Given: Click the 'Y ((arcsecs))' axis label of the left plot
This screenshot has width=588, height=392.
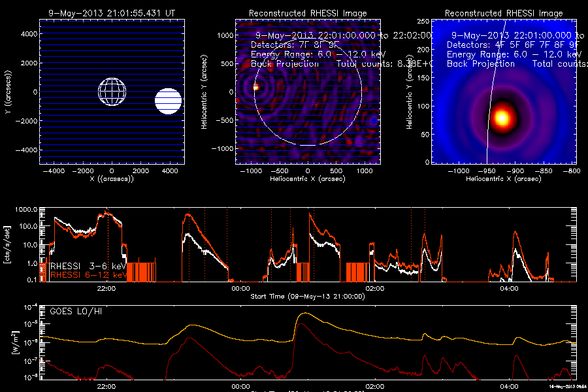Looking at the screenshot, I should coord(8,92).
